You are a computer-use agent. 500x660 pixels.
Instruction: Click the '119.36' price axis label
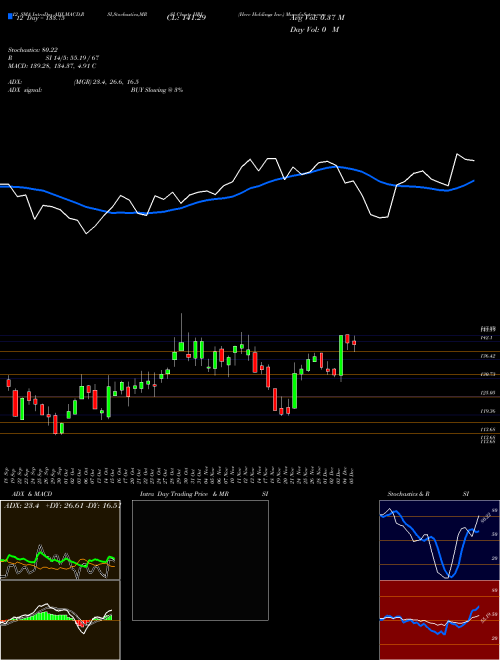pyautogui.click(x=488, y=411)
